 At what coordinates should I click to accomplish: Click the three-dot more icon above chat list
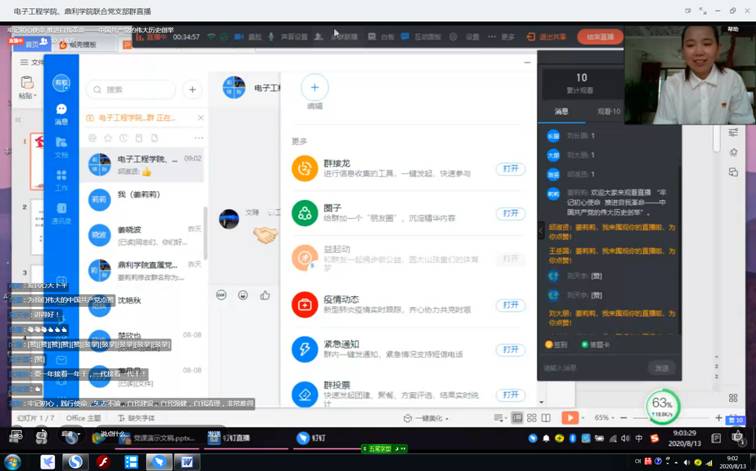click(199, 138)
